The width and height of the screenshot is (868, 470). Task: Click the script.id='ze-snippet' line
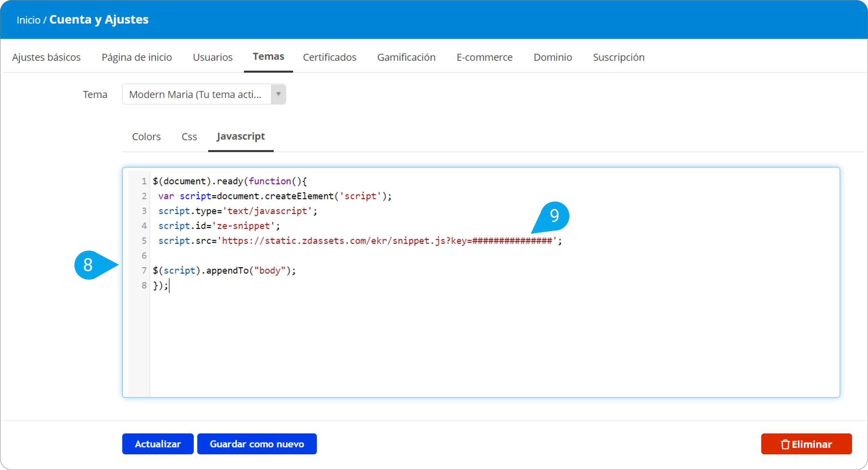(x=219, y=226)
